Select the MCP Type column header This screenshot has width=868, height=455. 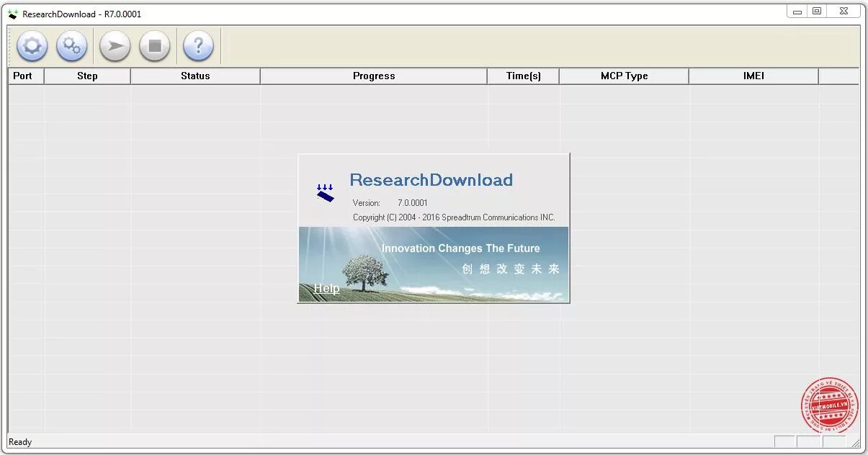click(624, 76)
